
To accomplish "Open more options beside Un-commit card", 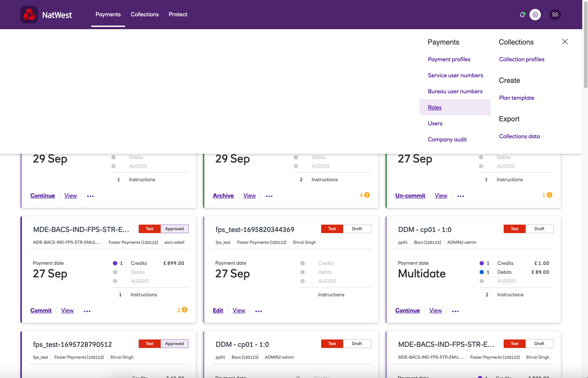I will pyautogui.click(x=461, y=196).
